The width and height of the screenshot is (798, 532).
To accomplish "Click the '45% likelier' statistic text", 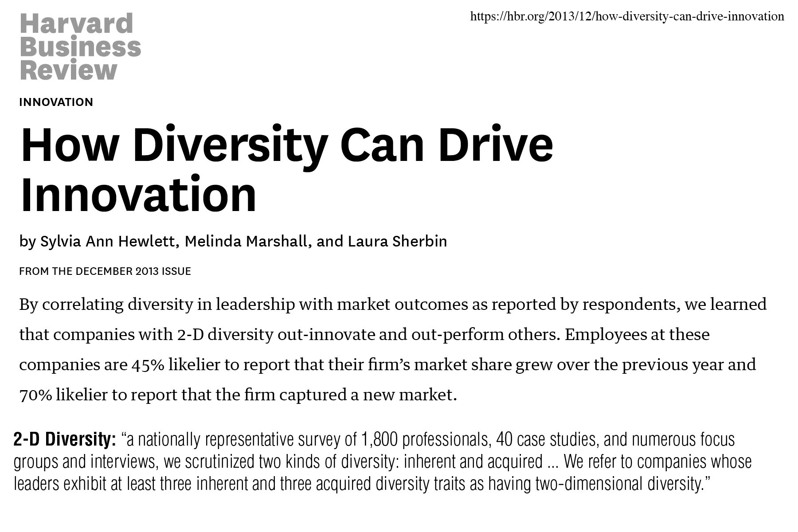I will [x=176, y=364].
